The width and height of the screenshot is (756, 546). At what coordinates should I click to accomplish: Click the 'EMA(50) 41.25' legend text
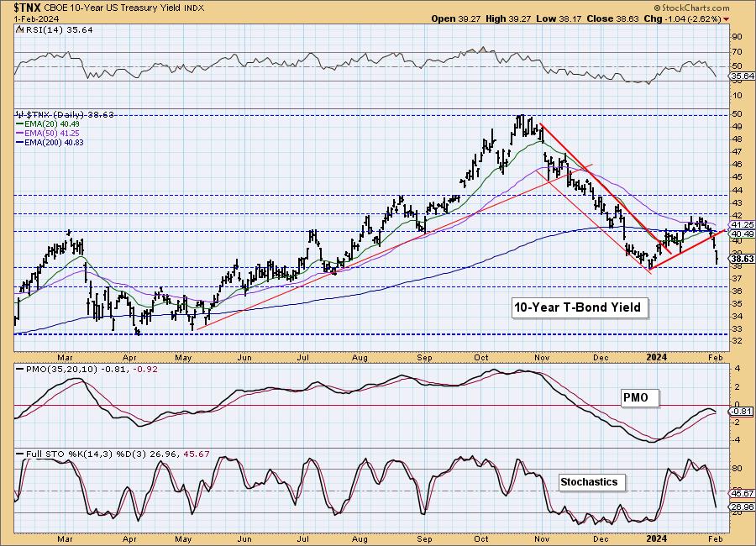[x=52, y=133]
